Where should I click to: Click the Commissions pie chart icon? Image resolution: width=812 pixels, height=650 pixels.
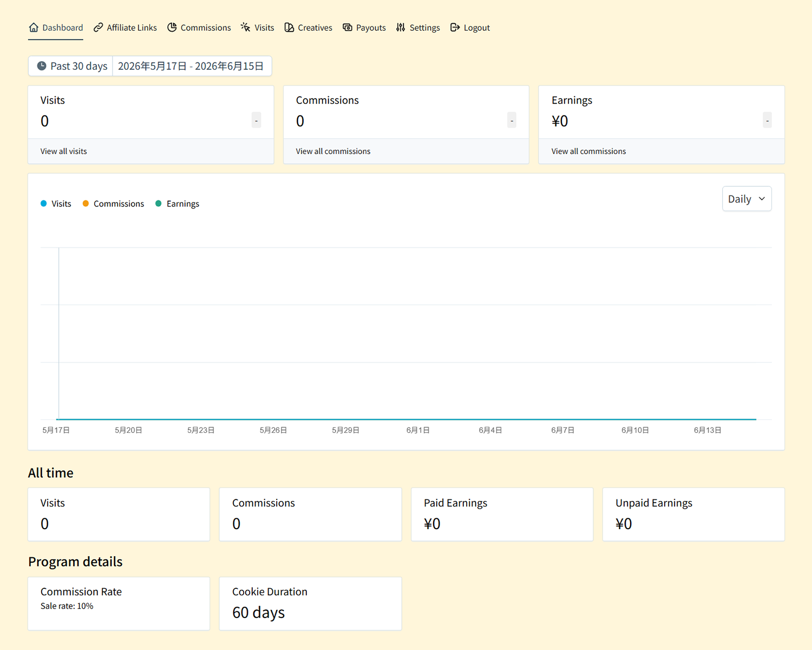[172, 27]
